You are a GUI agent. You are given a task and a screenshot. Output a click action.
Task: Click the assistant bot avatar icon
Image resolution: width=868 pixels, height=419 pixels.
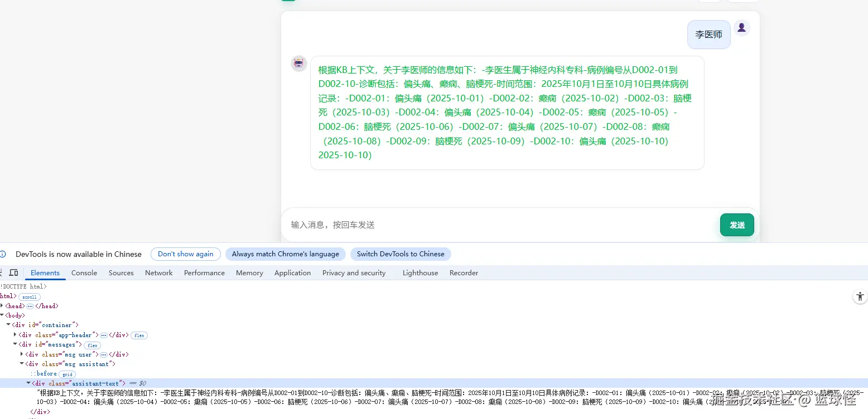298,63
